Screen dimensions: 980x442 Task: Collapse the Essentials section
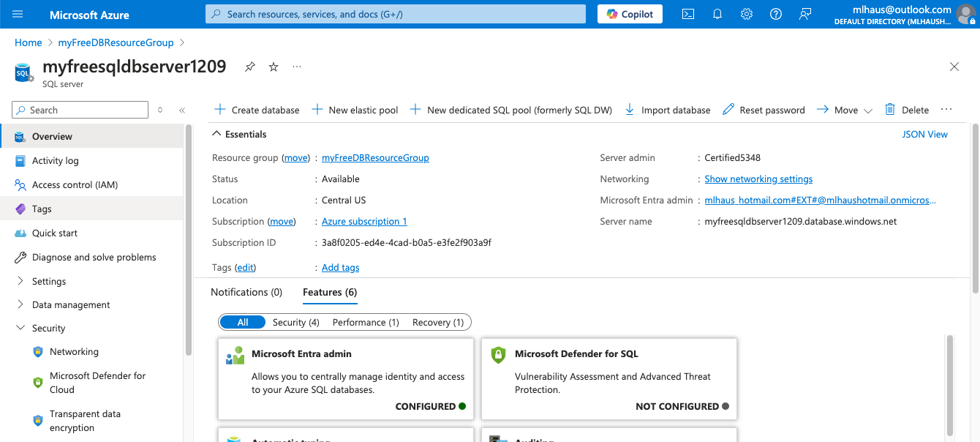tap(239, 134)
